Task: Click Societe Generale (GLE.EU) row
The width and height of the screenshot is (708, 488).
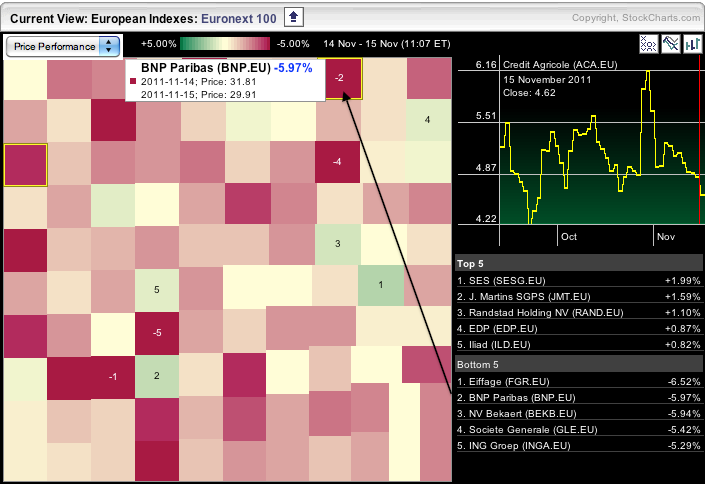Action: click(x=579, y=430)
